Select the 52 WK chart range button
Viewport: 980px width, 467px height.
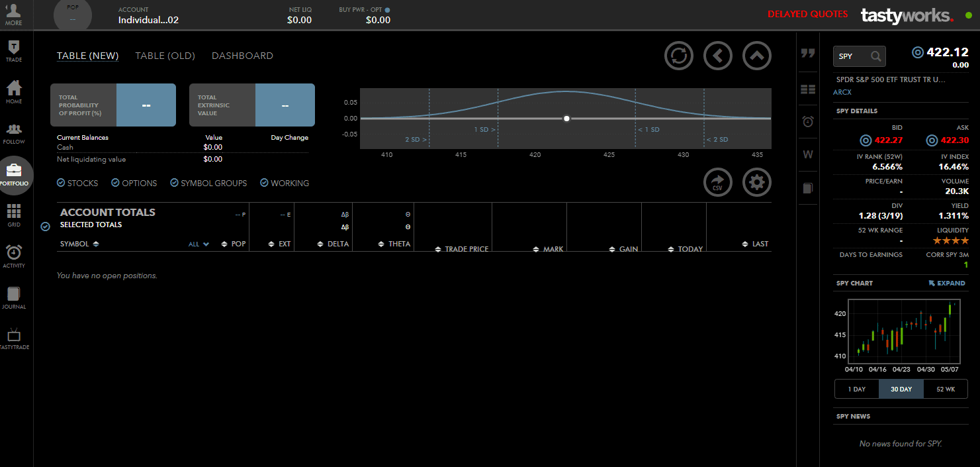[x=946, y=389]
